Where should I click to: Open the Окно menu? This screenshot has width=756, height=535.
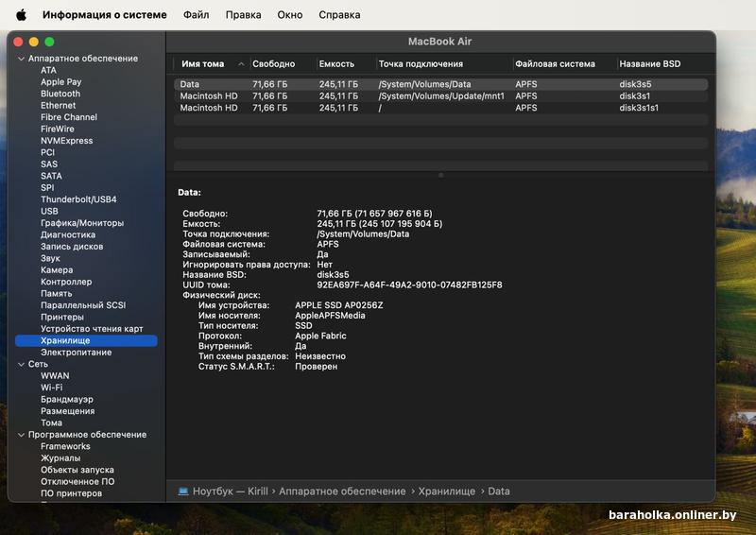click(x=290, y=15)
